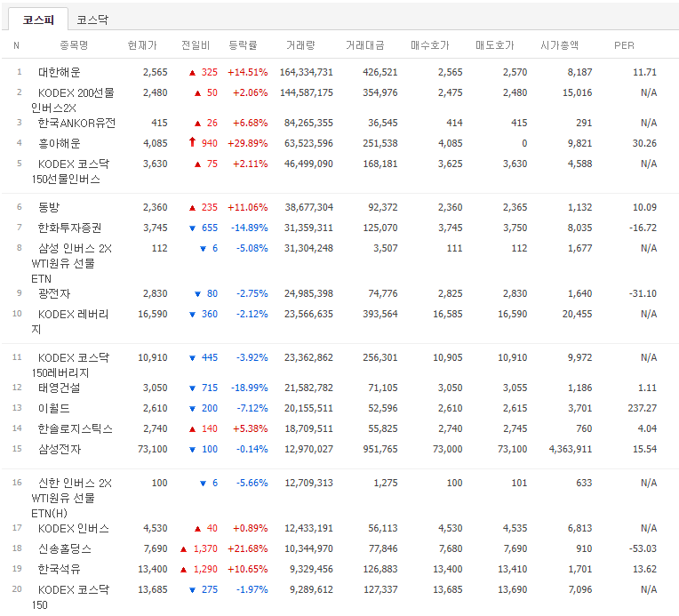The height and width of the screenshot is (616, 679).
Task: Click the 거래대금 column header
Action: point(365,45)
